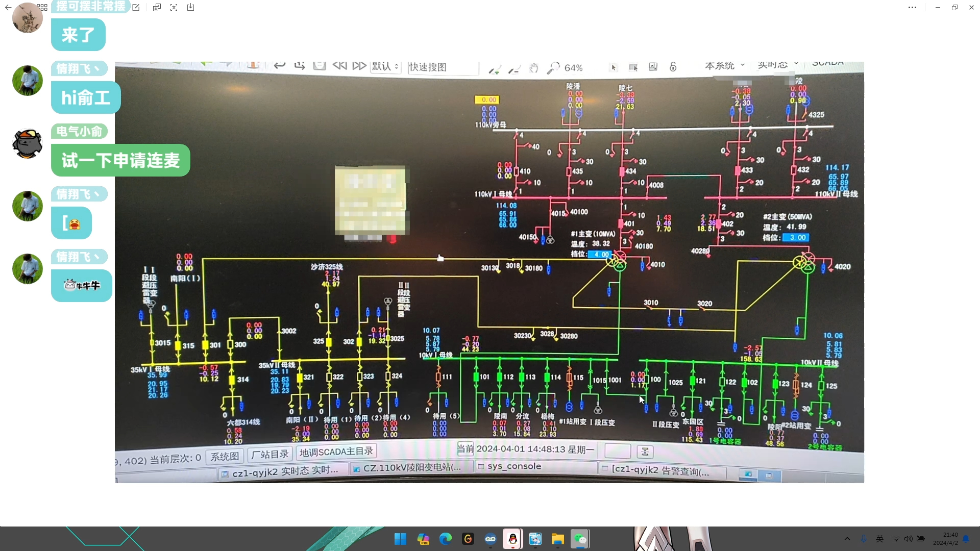Click the padlock icon in SCADA toolbar
The width and height of the screenshot is (980, 551).
(x=673, y=67)
